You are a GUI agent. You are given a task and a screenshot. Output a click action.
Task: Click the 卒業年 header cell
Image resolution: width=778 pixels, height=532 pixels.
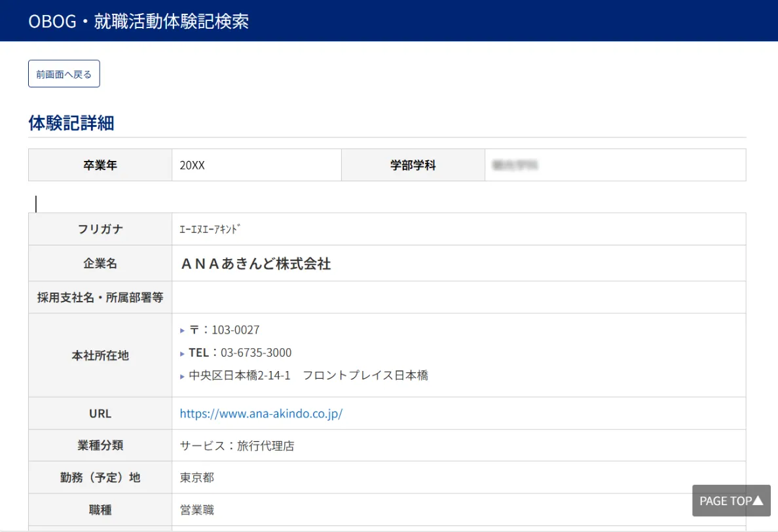point(100,165)
